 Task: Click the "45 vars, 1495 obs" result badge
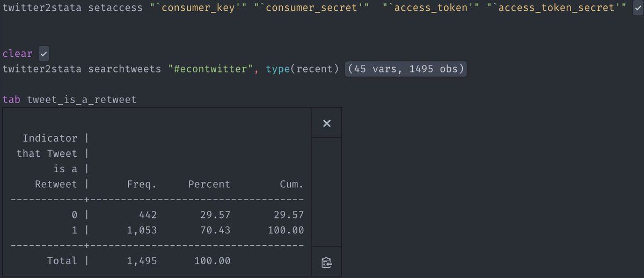point(405,69)
